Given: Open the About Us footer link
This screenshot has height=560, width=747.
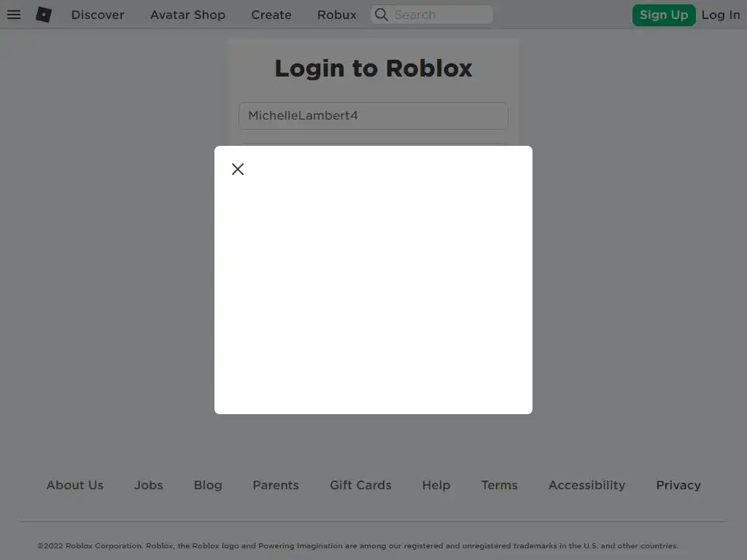Looking at the screenshot, I should 75,485.
